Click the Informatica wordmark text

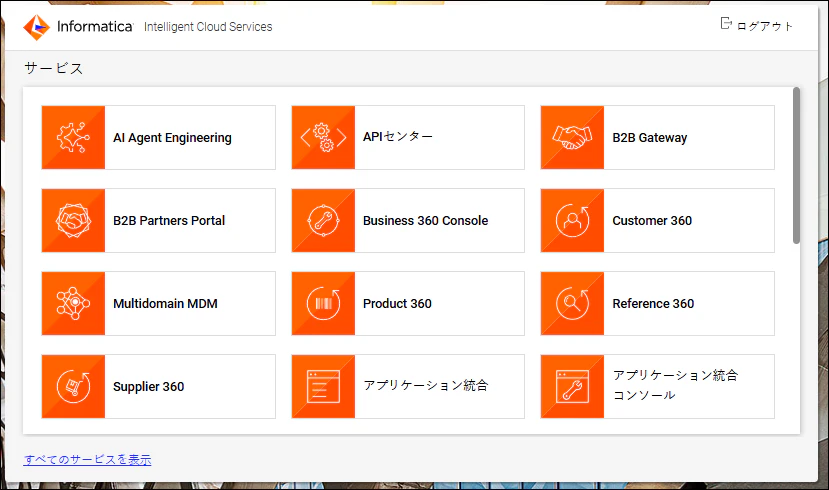[95, 26]
